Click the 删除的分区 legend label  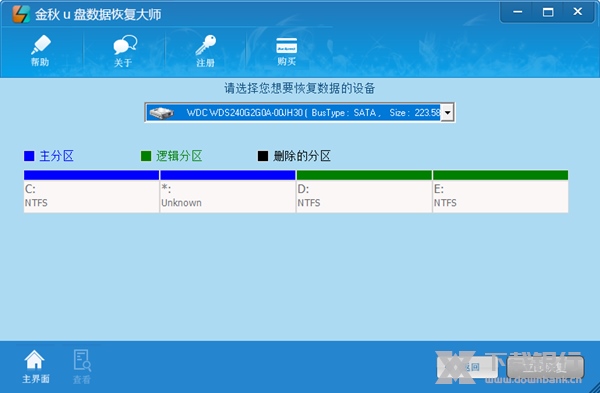pyautogui.click(x=302, y=156)
